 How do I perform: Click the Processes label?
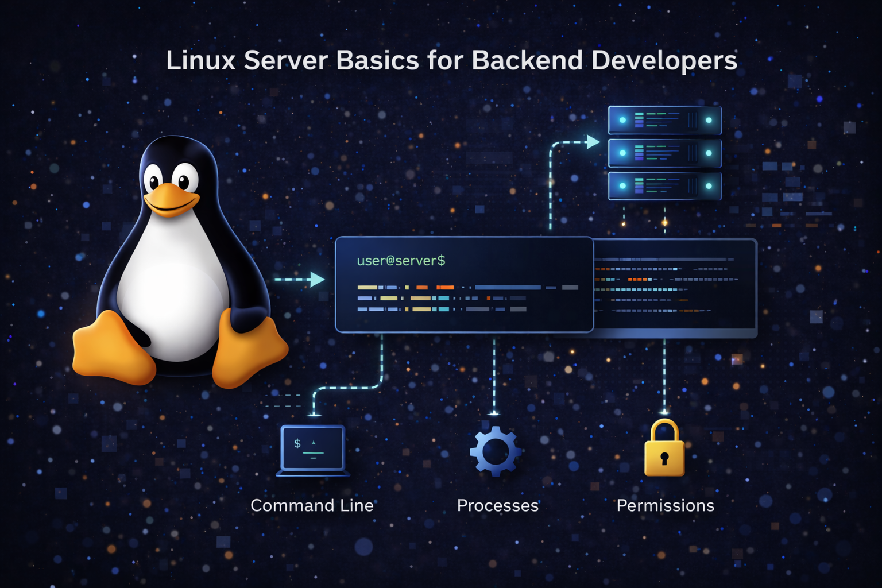pyautogui.click(x=497, y=505)
